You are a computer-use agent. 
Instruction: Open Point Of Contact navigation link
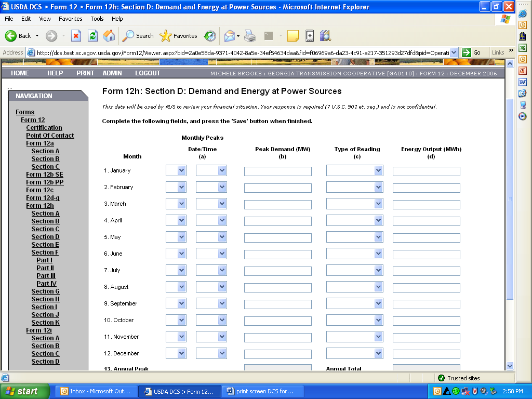(x=50, y=136)
